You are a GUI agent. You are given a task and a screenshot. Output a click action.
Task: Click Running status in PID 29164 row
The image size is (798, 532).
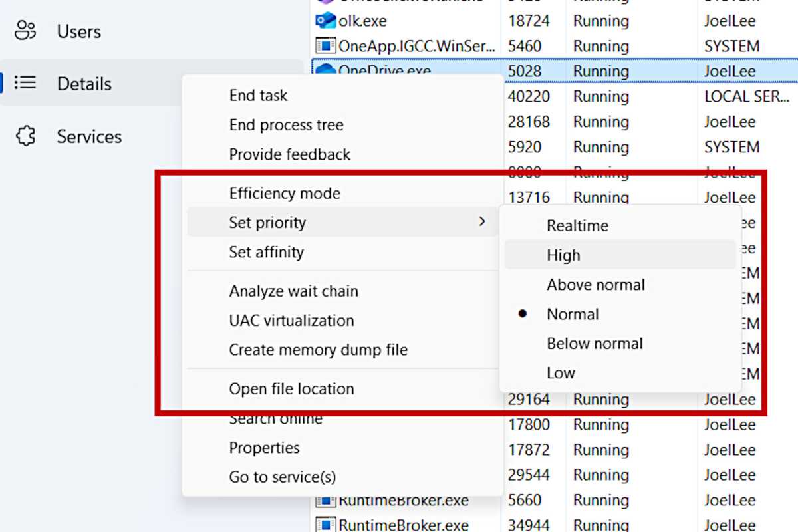[600, 399]
